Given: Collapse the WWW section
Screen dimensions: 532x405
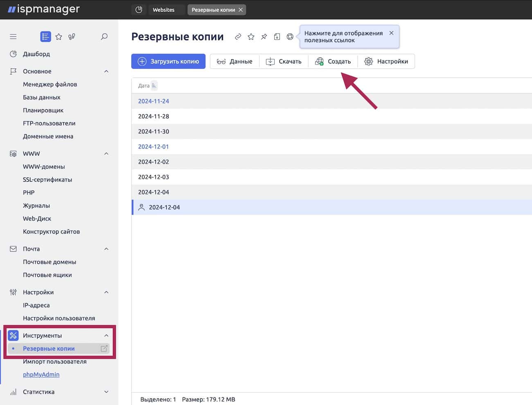Looking at the screenshot, I should click(106, 154).
